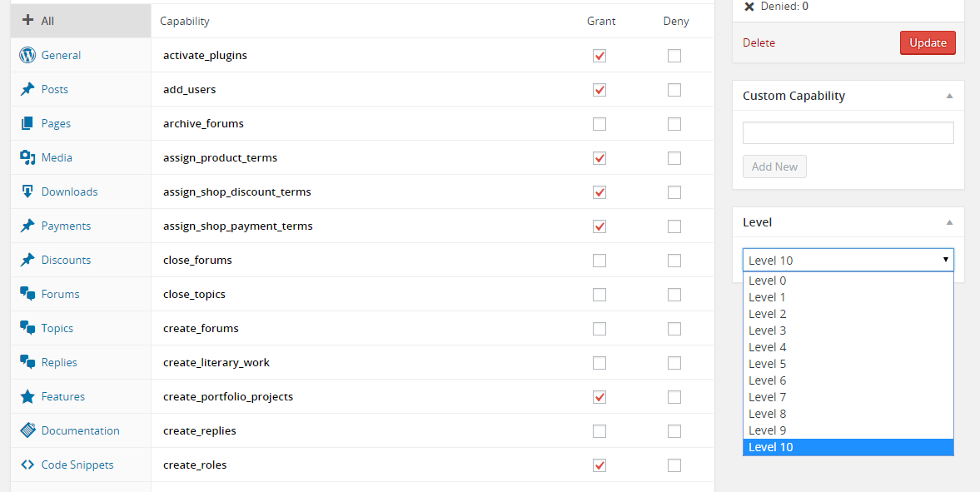Click the WordPress icon beside General
The image size is (980, 492).
(x=27, y=56)
